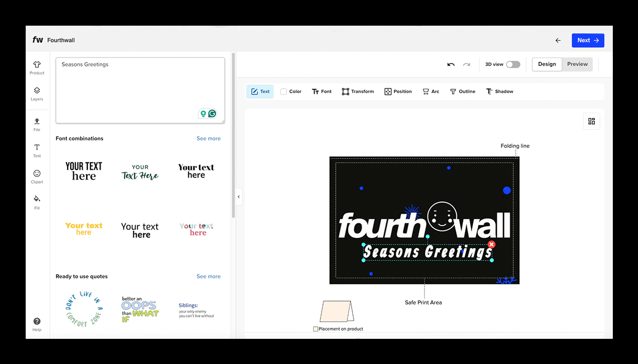Collapse the left panel with chevron

click(239, 197)
